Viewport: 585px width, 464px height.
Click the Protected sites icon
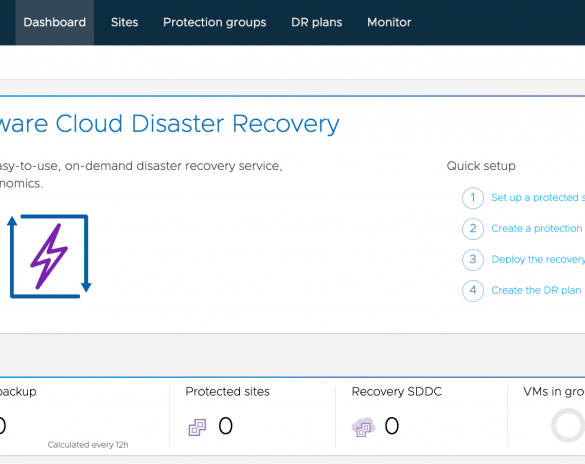pos(197,427)
